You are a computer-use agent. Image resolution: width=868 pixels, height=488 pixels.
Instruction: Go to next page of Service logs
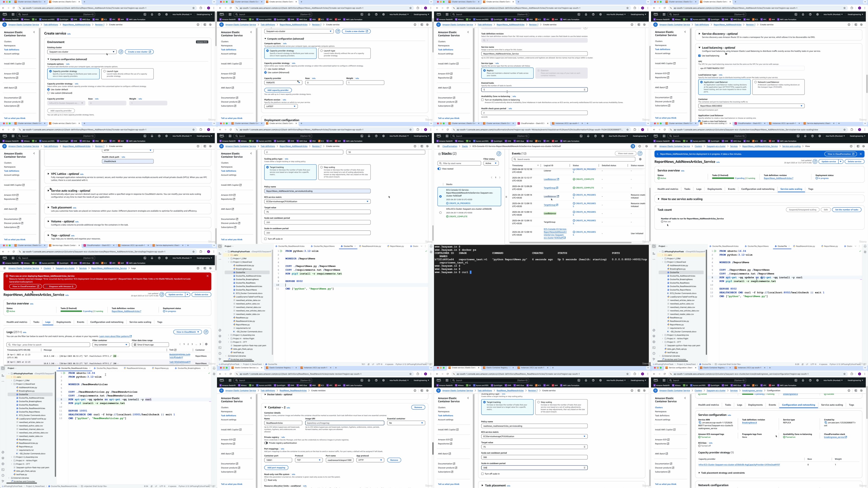pyautogui.click(x=200, y=344)
